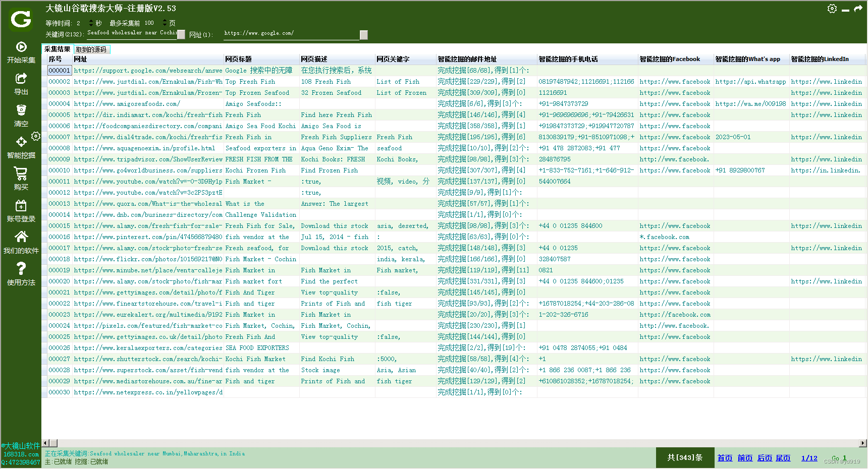This screenshot has width=868, height=469.
Task: Select the 'Amigo Sea Food Kochi' title cell
Action: click(261, 126)
